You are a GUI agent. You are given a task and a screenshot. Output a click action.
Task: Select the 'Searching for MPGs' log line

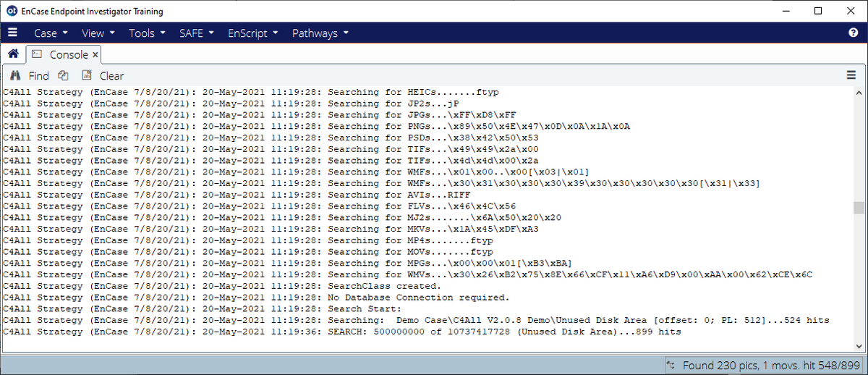pyautogui.click(x=289, y=263)
